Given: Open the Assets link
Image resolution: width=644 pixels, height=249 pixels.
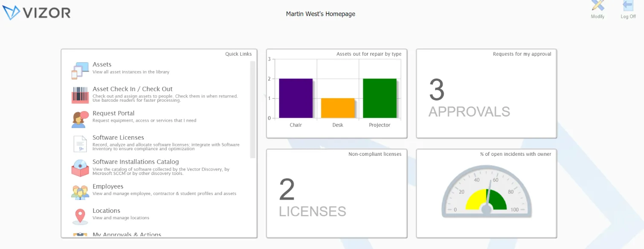Looking at the screenshot, I should (x=102, y=64).
